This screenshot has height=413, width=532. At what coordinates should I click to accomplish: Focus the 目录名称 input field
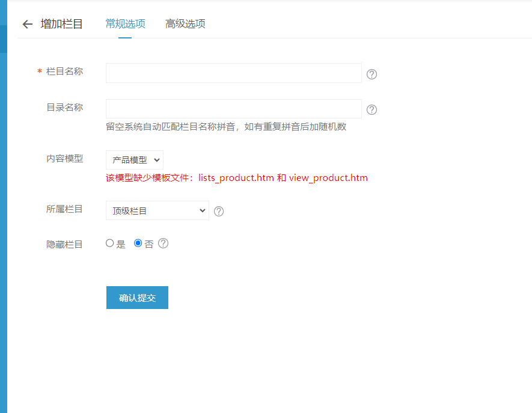(234, 109)
